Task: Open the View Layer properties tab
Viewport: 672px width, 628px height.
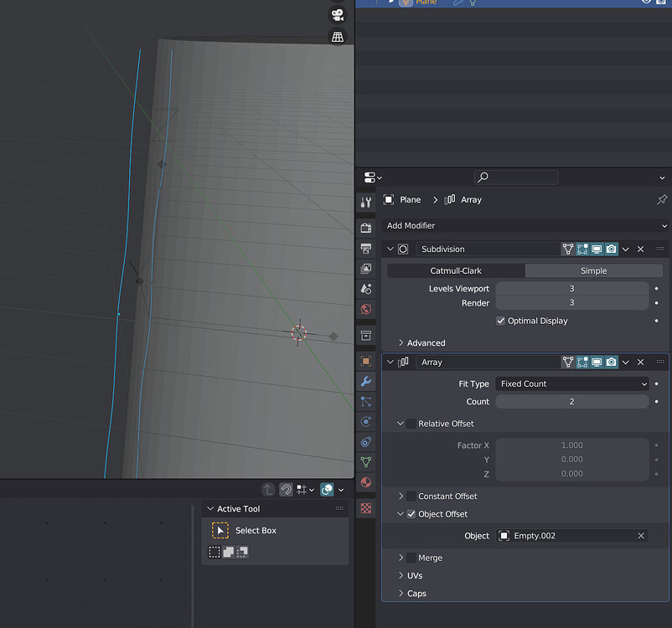Action: click(x=365, y=269)
